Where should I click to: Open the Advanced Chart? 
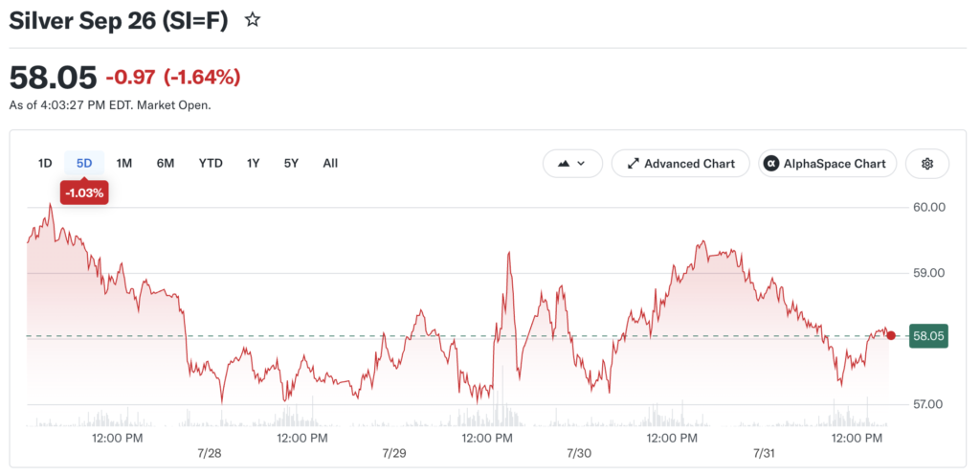[680, 164]
